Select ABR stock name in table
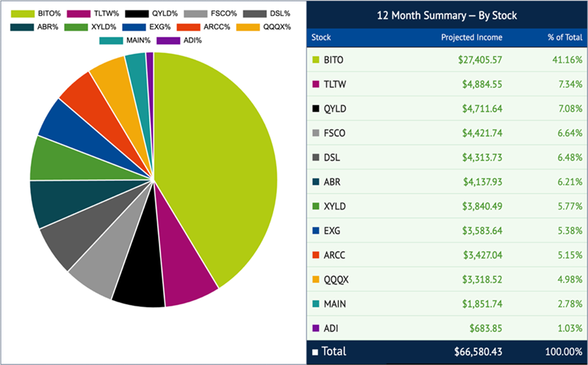This screenshot has width=588, height=365. (332, 181)
